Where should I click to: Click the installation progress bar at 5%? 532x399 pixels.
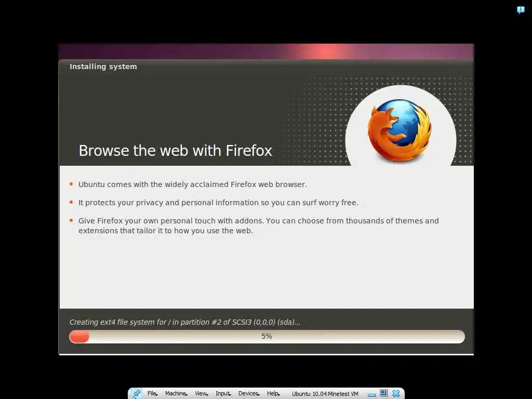coord(267,337)
